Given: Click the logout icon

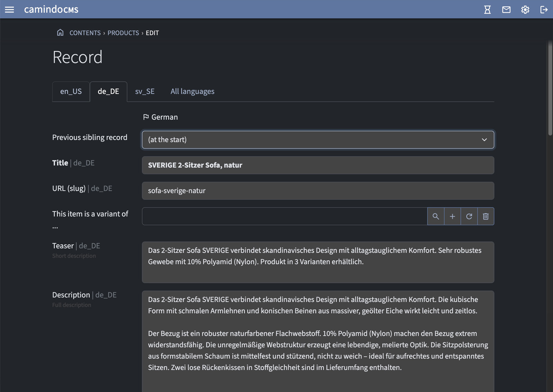Looking at the screenshot, I should coord(544,9).
